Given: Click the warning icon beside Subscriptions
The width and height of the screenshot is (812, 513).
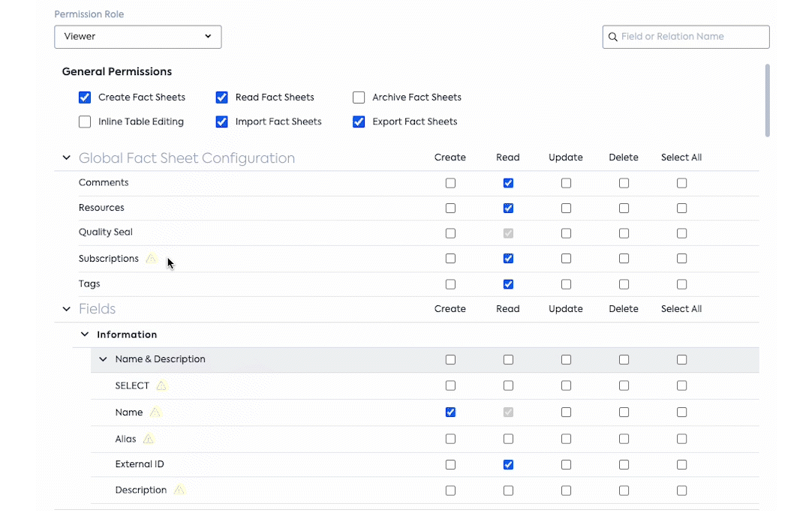Looking at the screenshot, I should (151, 258).
